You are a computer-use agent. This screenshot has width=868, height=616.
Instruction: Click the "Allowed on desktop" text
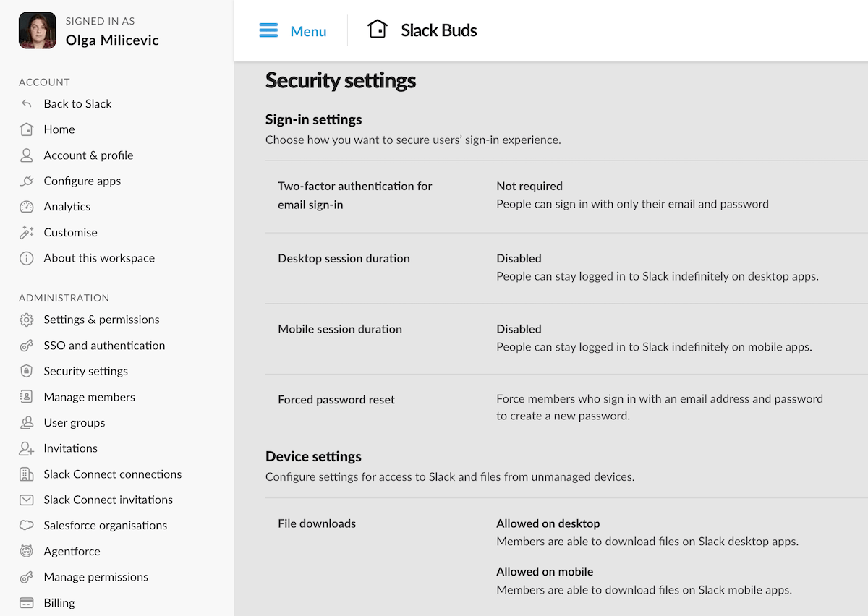[x=548, y=523]
